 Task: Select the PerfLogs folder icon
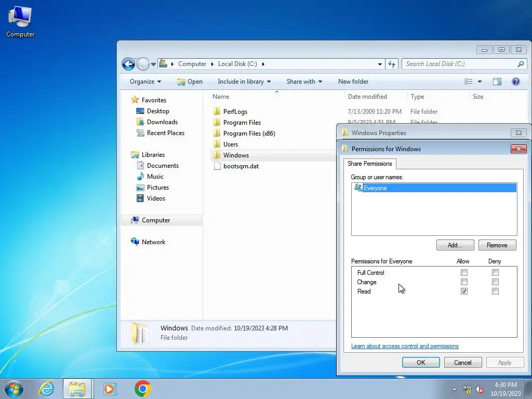point(217,111)
